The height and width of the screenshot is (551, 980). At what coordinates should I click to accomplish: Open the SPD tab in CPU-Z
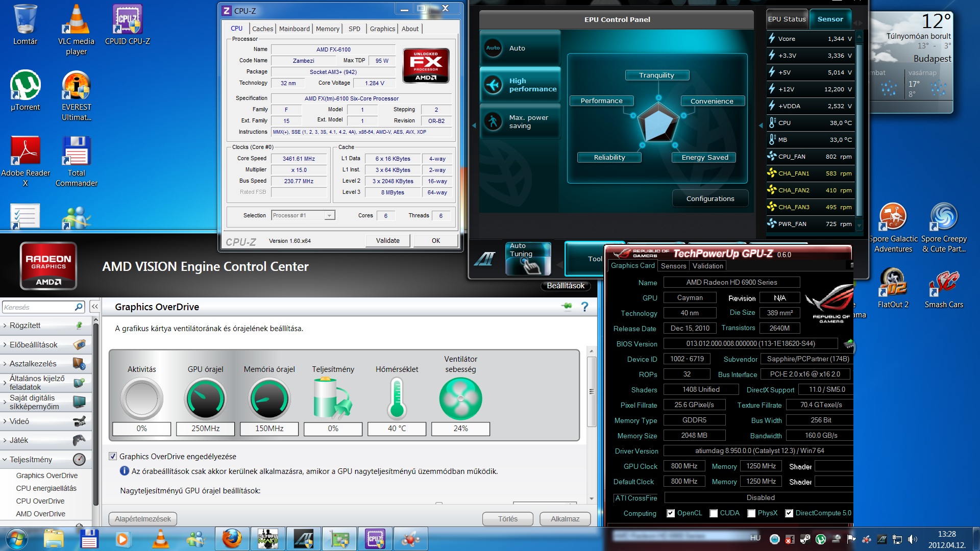[x=354, y=29]
